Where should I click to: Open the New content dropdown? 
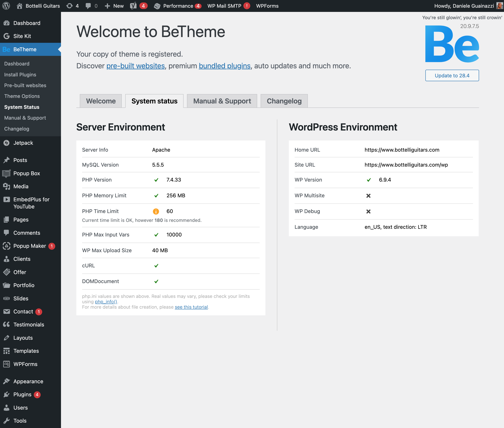[x=114, y=6]
